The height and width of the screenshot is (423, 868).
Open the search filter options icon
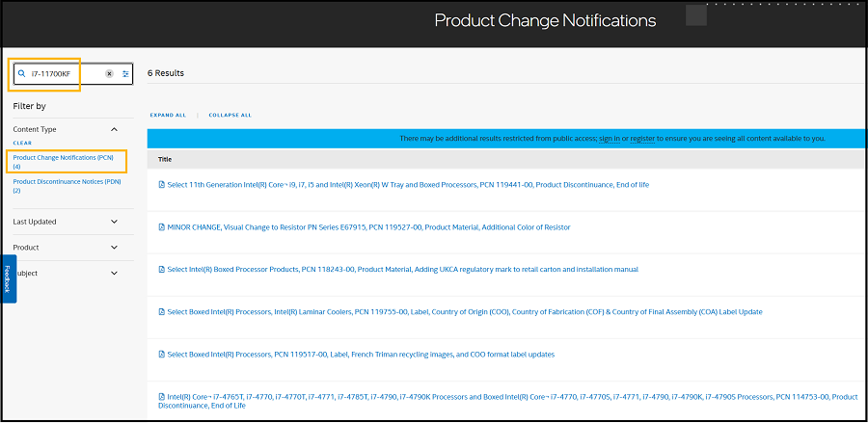125,73
